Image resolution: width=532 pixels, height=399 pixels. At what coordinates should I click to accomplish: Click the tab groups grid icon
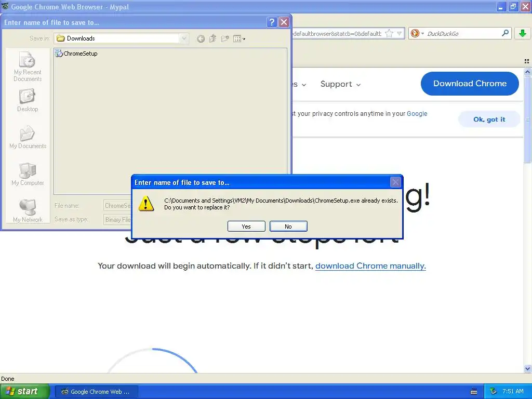pos(527,61)
